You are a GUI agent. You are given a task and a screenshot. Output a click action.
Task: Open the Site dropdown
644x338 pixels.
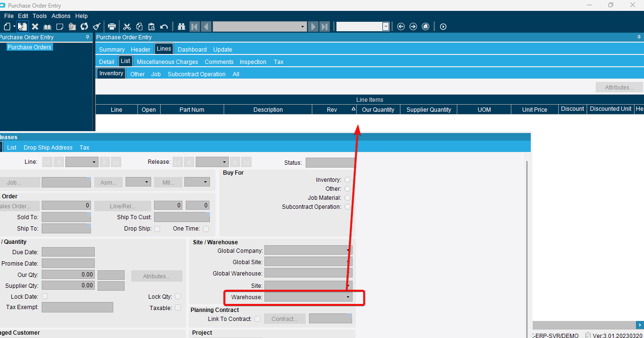[x=348, y=285]
